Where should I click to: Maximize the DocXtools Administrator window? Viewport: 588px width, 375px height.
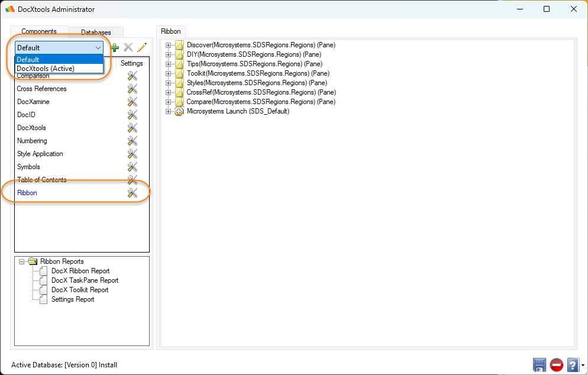547,9
